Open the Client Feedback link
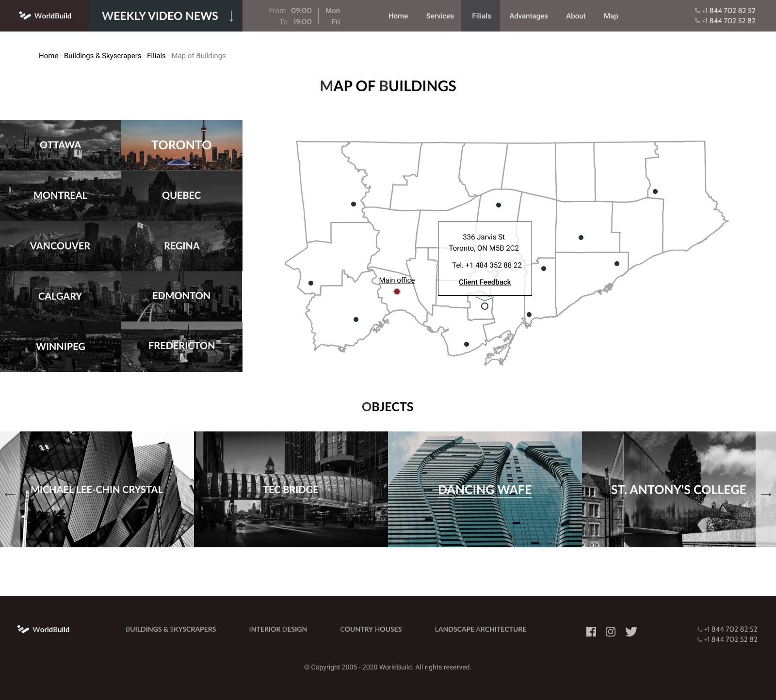The width and height of the screenshot is (776, 700). pos(485,282)
